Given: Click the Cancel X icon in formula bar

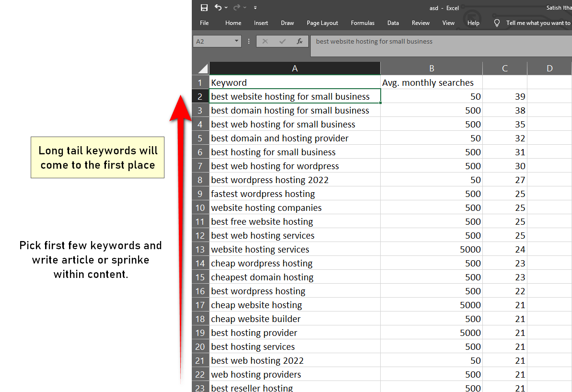Looking at the screenshot, I should tap(265, 41).
